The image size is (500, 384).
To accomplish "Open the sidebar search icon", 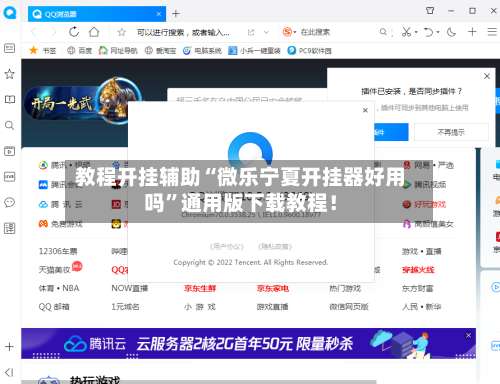I will tap(9, 125).
